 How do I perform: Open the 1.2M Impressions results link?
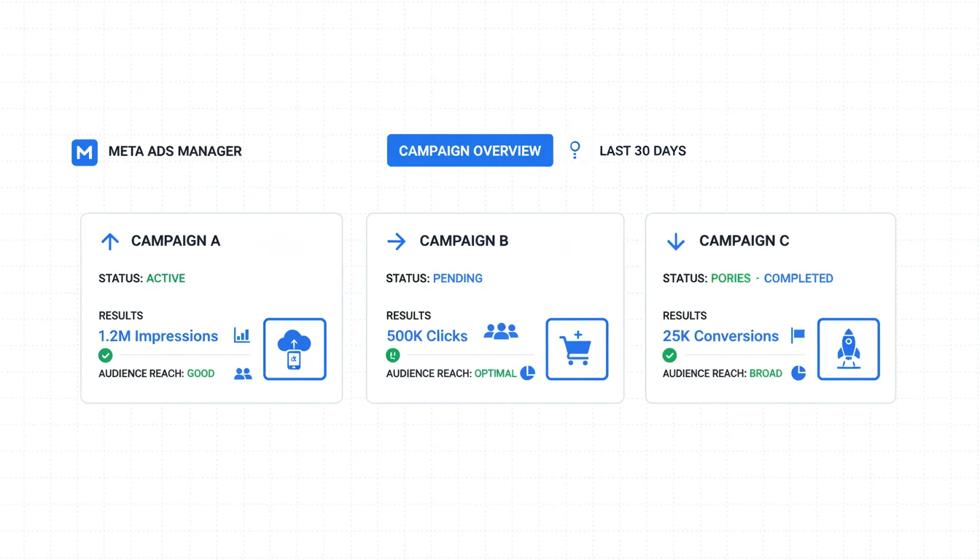click(x=158, y=336)
